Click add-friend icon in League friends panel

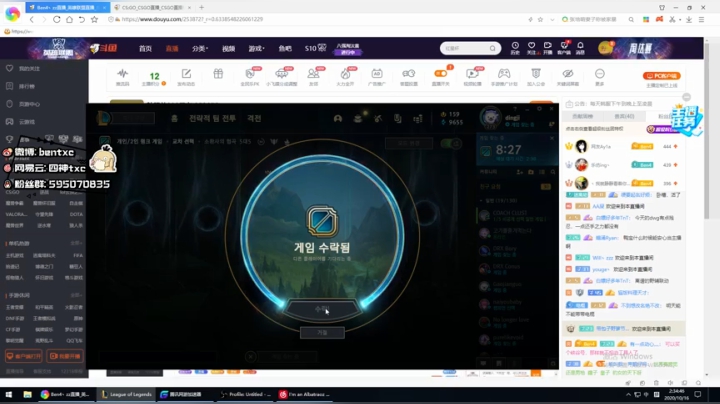[x=520, y=172]
